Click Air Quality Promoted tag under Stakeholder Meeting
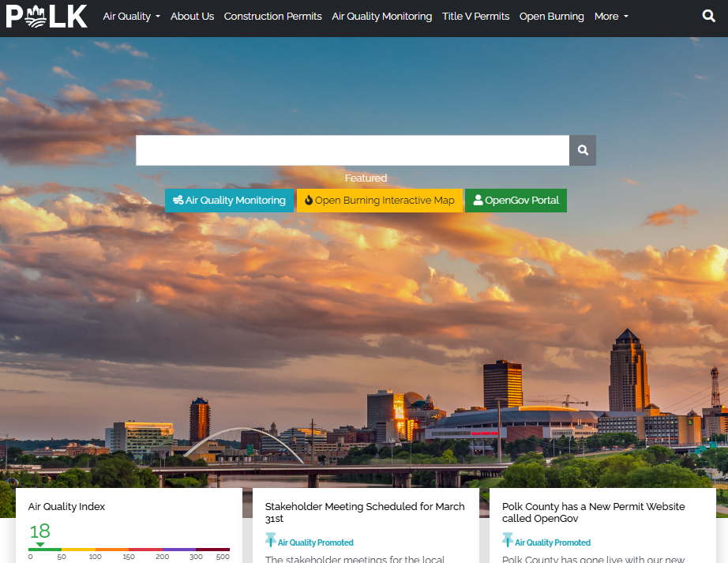 click(315, 542)
